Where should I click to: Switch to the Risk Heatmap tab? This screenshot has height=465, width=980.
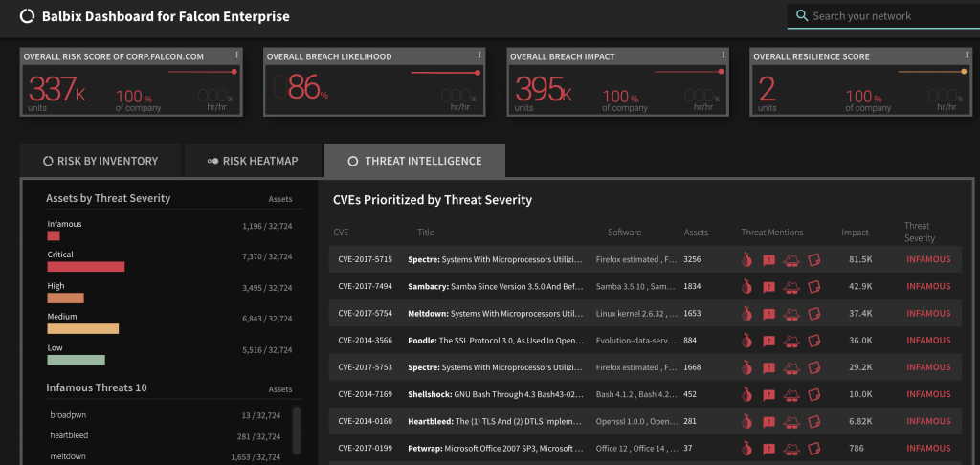(x=253, y=161)
